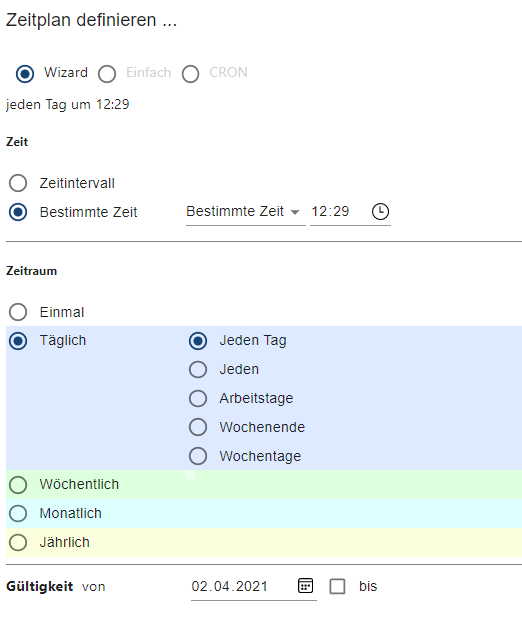522x636 pixels.
Task: Open the calendar date picker icon
Action: click(305, 586)
